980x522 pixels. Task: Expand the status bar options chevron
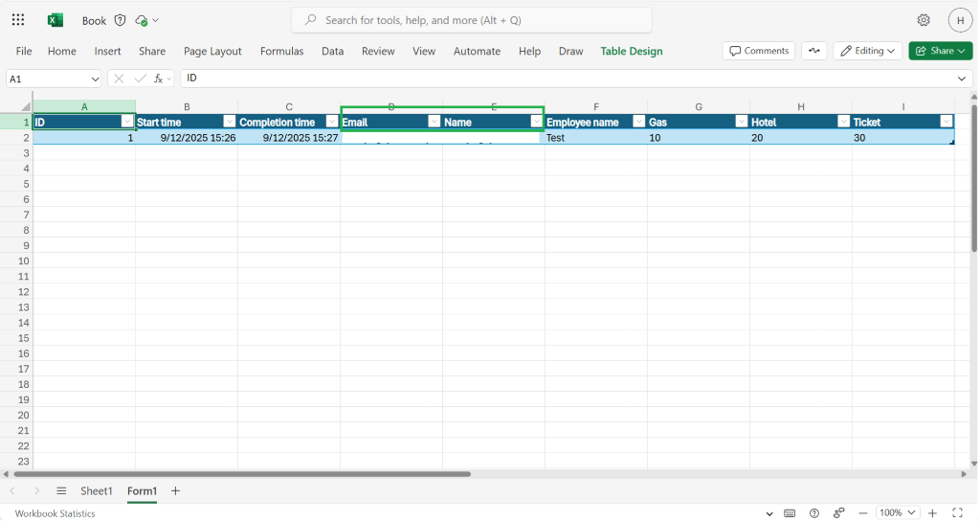pyautogui.click(x=769, y=514)
